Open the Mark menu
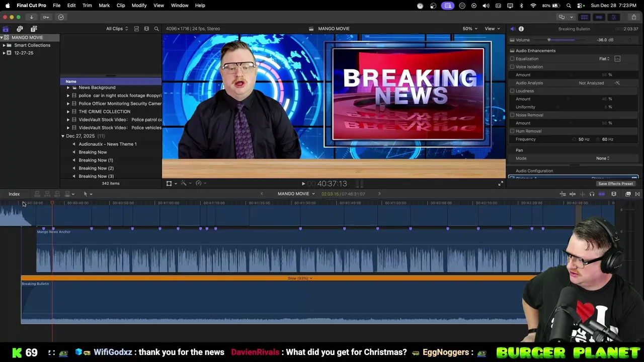Viewport: 644px width, 362px height. (x=104, y=6)
